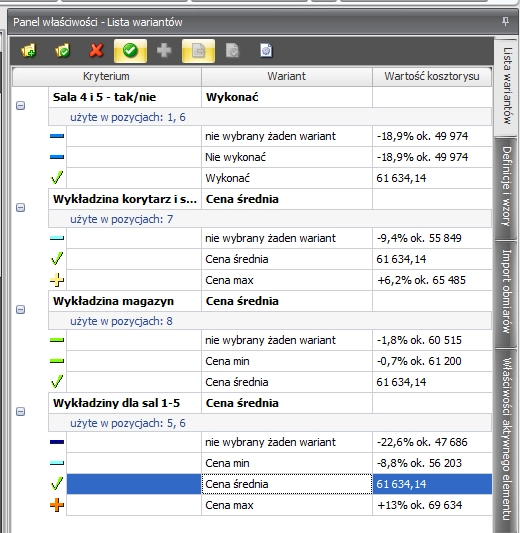
Task: Click the gray document check icon
Action: tap(232, 51)
